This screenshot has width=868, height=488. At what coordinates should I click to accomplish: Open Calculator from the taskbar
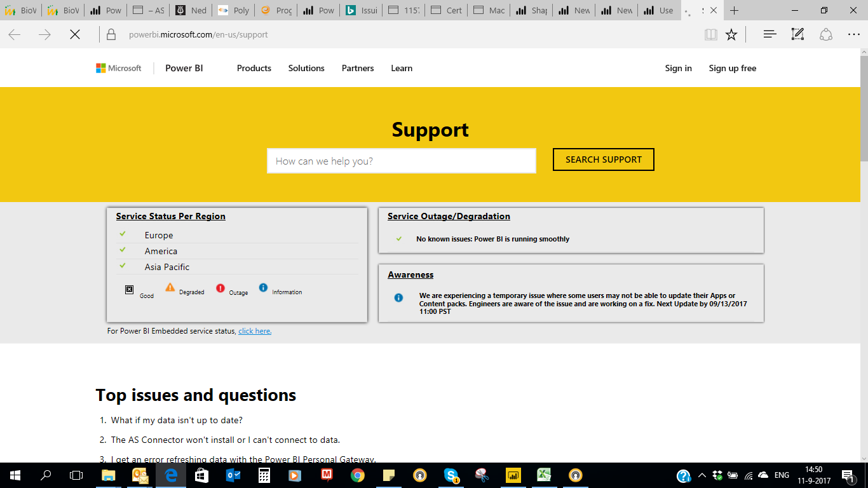[264, 475]
